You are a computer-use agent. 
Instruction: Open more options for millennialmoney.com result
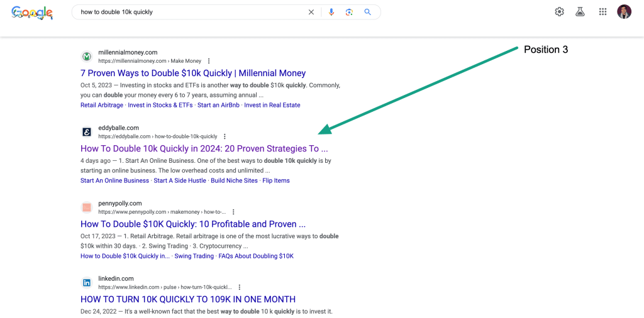click(x=209, y=61)
